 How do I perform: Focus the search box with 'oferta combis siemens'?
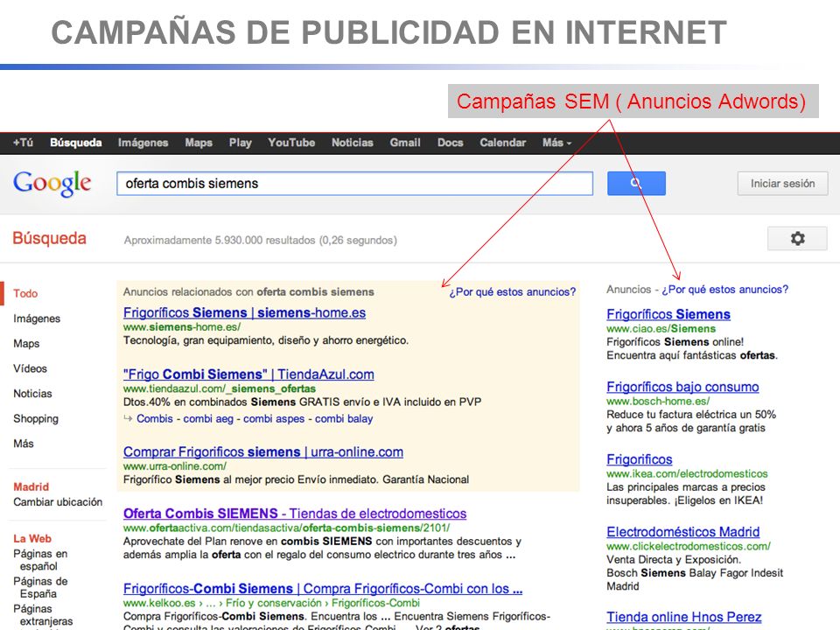tap(354, 184)
